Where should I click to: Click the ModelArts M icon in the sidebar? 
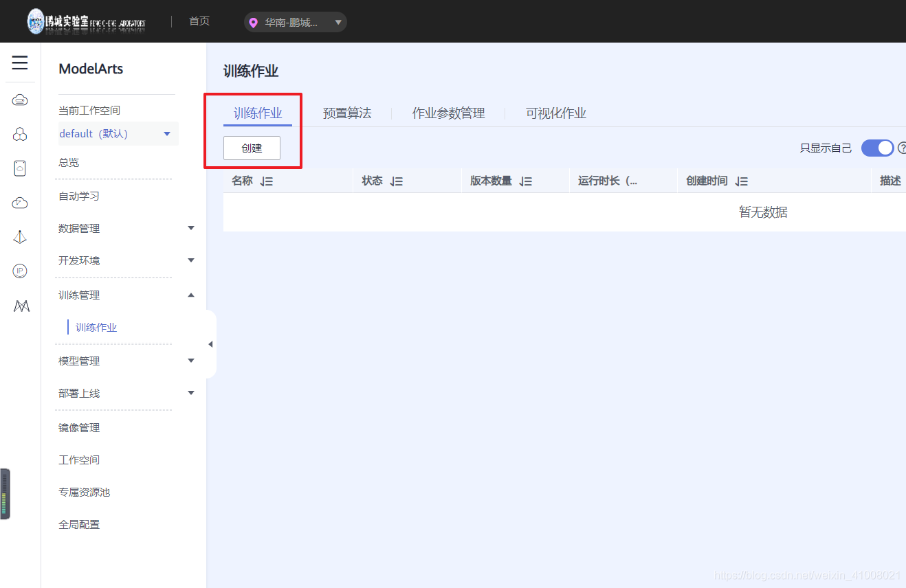(x=21, y=306)
